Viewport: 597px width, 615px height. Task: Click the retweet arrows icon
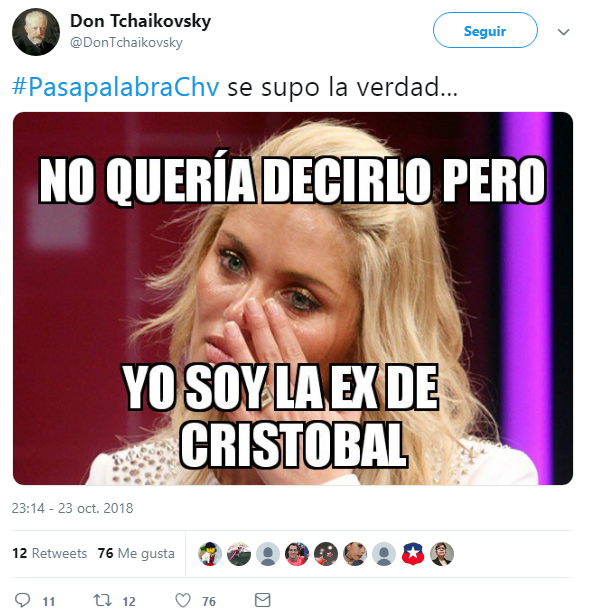[102, 600]
